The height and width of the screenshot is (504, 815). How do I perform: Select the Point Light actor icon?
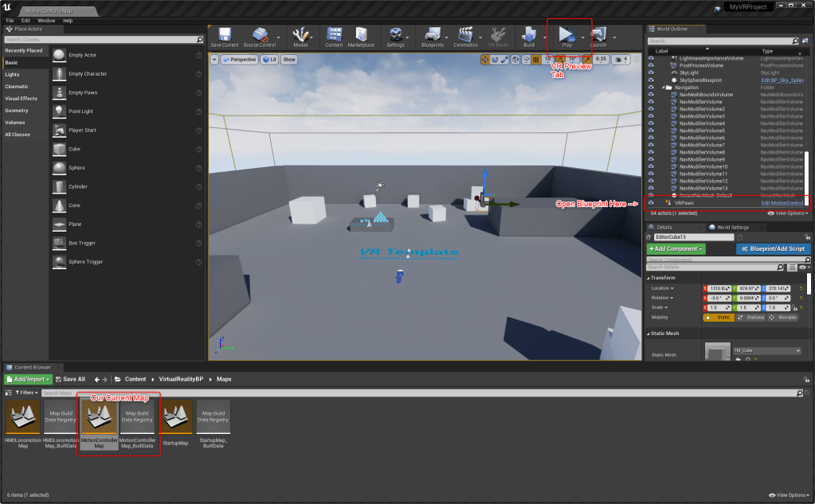point(59,111)
